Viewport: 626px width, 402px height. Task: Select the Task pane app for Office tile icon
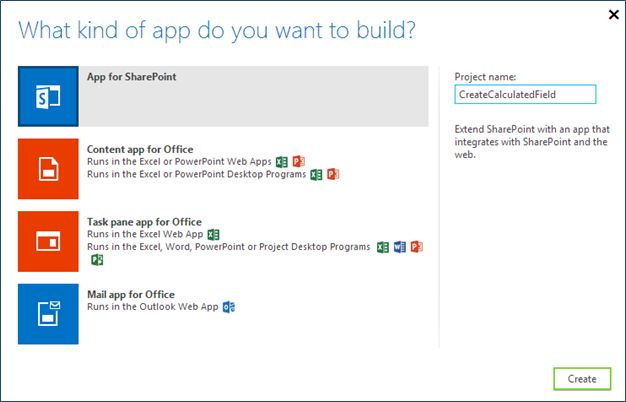coord(48,242)
